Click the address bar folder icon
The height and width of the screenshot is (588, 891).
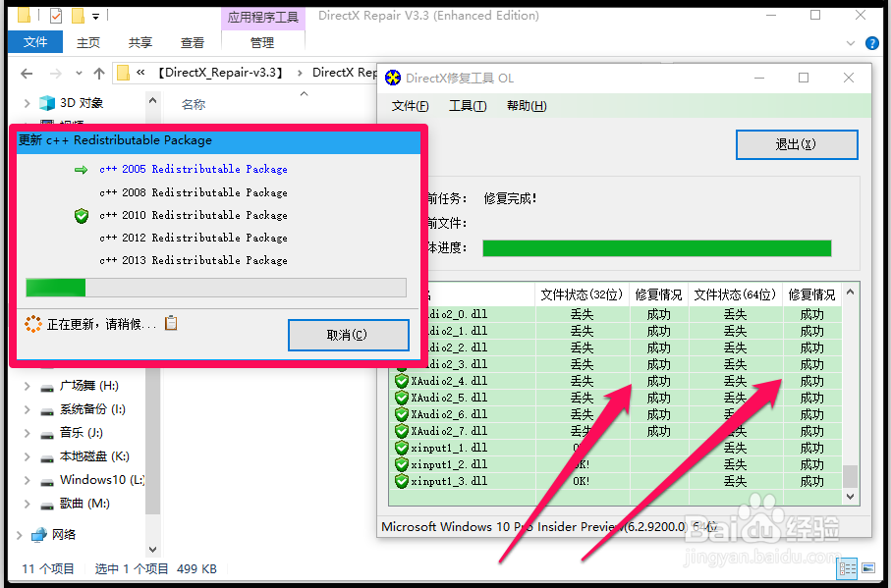coord(123,74)
